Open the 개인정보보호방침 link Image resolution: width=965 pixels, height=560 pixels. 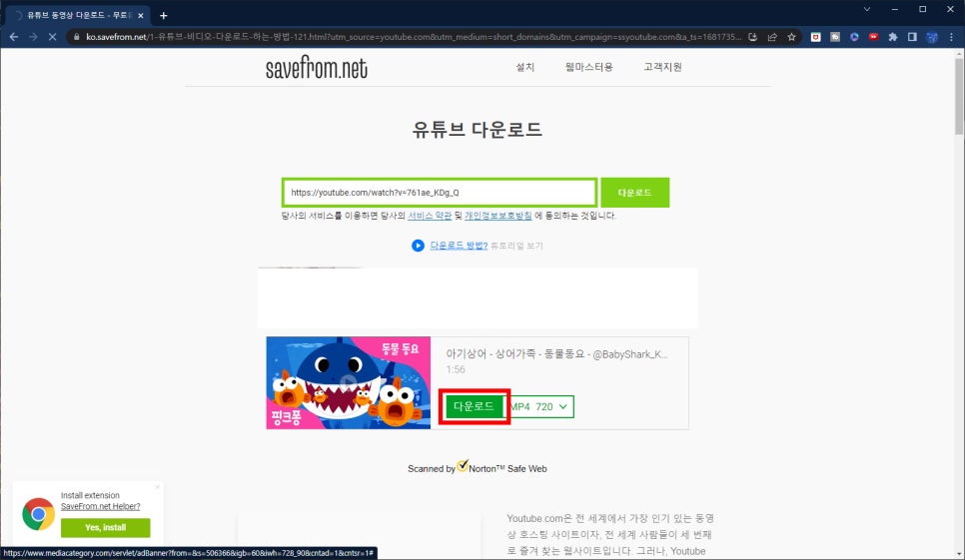pos(497,216)
